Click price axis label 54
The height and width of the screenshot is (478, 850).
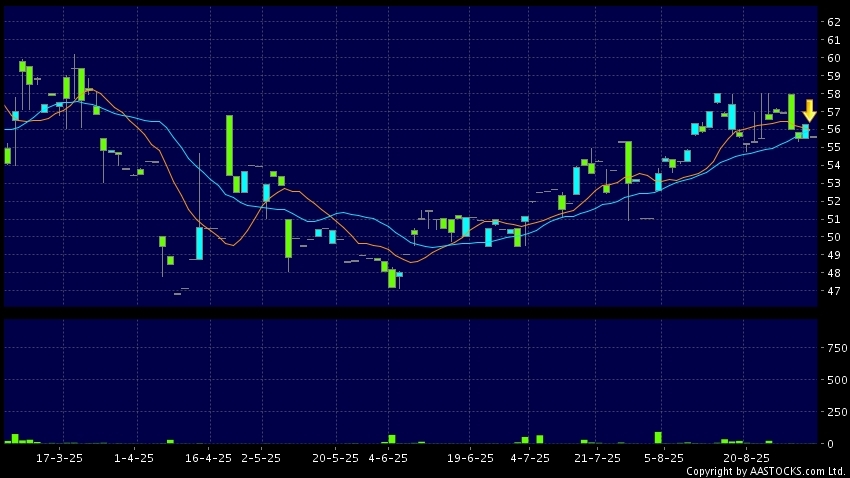[x=834, y=165]
